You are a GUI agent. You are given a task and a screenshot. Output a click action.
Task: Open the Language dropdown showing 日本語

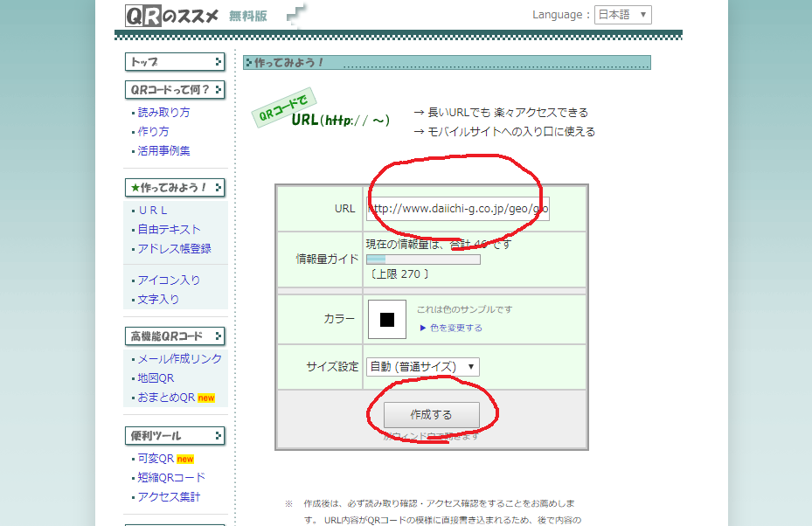(622, 15)
